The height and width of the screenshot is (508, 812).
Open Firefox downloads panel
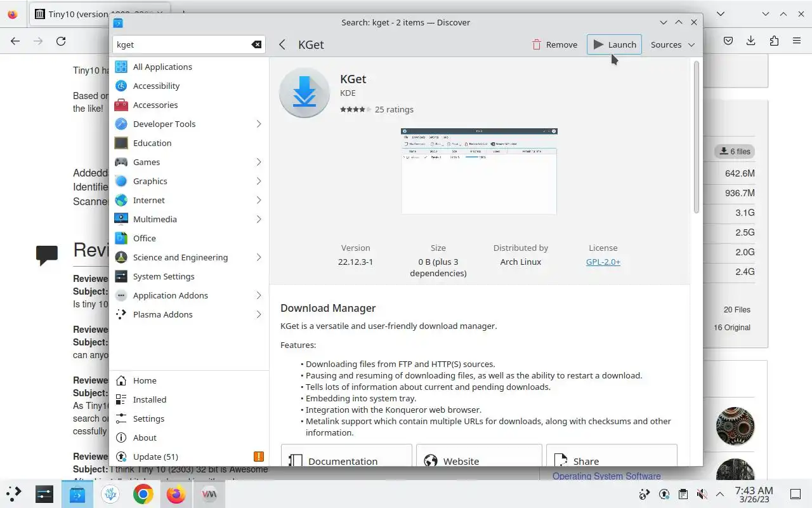point(750,41)
